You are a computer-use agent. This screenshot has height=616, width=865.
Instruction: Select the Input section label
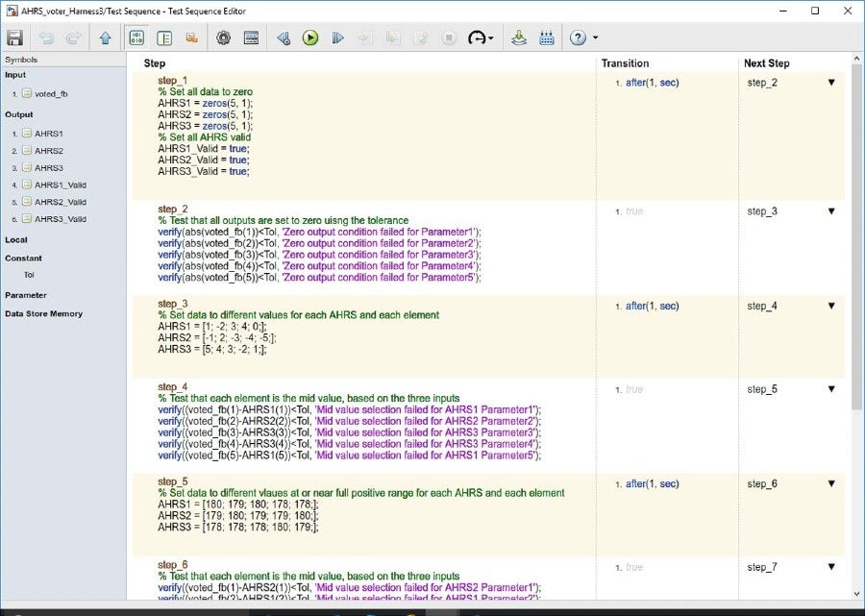[15, 74]
